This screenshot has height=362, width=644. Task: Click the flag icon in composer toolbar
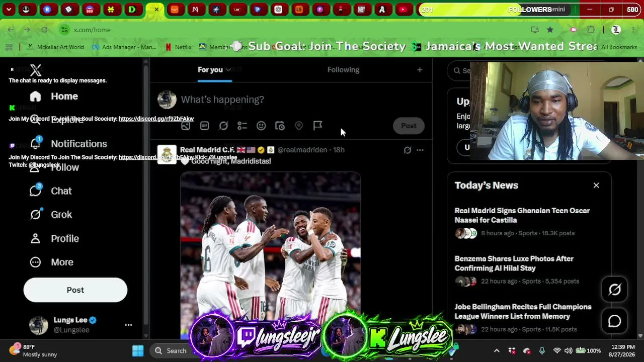(x=317, y=126)
